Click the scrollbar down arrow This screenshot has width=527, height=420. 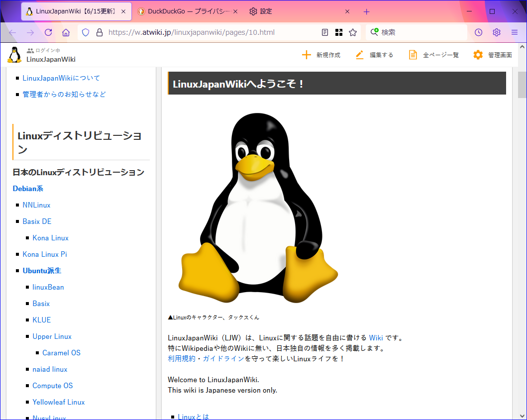tap(522, 416)
